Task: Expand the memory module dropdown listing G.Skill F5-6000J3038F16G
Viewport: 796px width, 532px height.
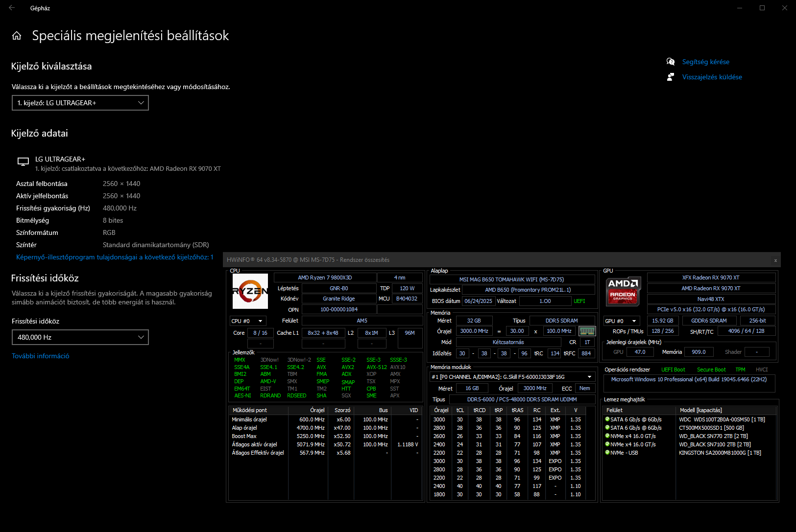Action: point(512,377)
